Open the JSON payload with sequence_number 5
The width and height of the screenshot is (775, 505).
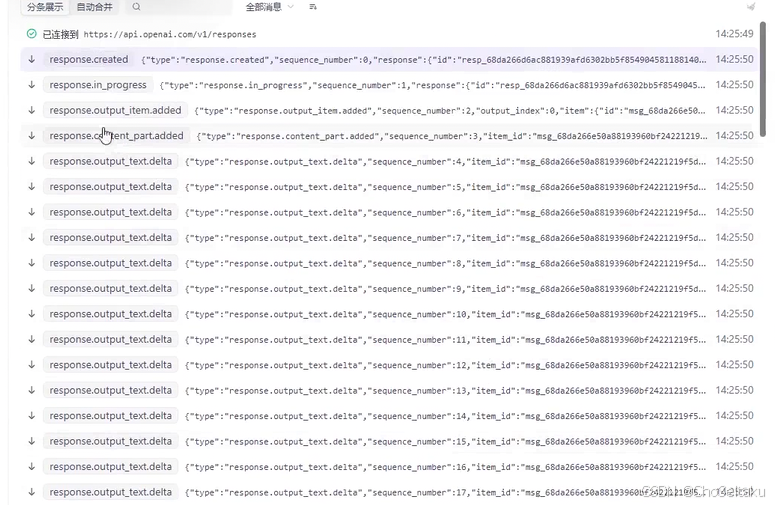pos(445,187)
